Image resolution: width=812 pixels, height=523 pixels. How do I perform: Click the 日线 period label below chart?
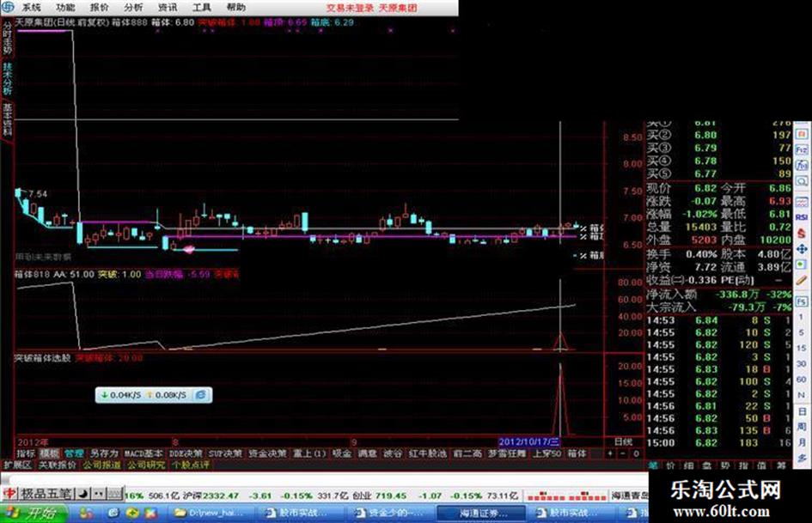[x=623, y=441]
